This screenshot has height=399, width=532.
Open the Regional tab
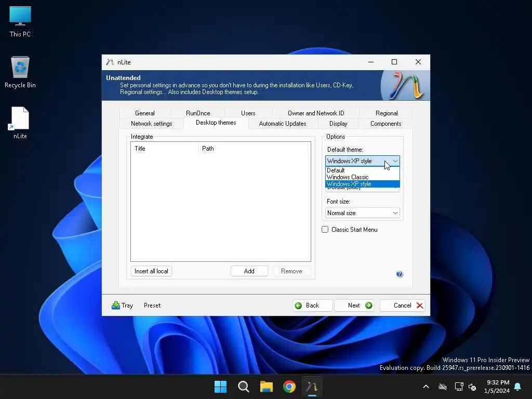387,113
